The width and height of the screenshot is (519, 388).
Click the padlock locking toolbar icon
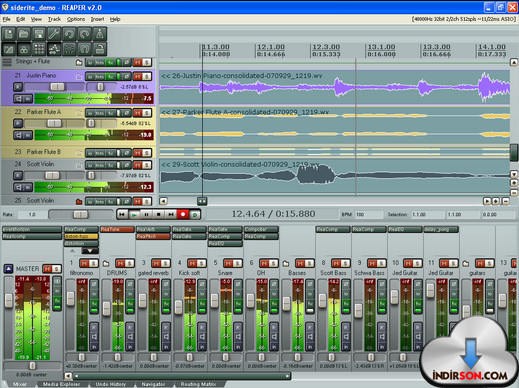(x=100, y=49)
